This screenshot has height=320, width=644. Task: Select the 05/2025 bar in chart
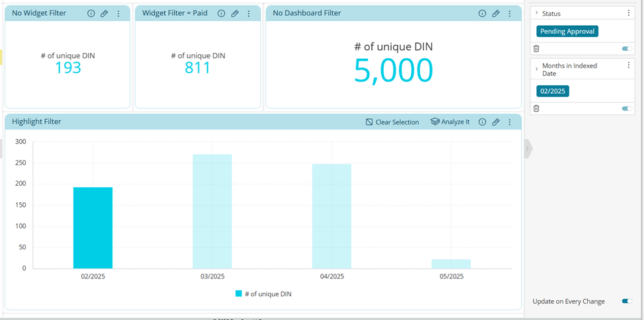point(451,264)
